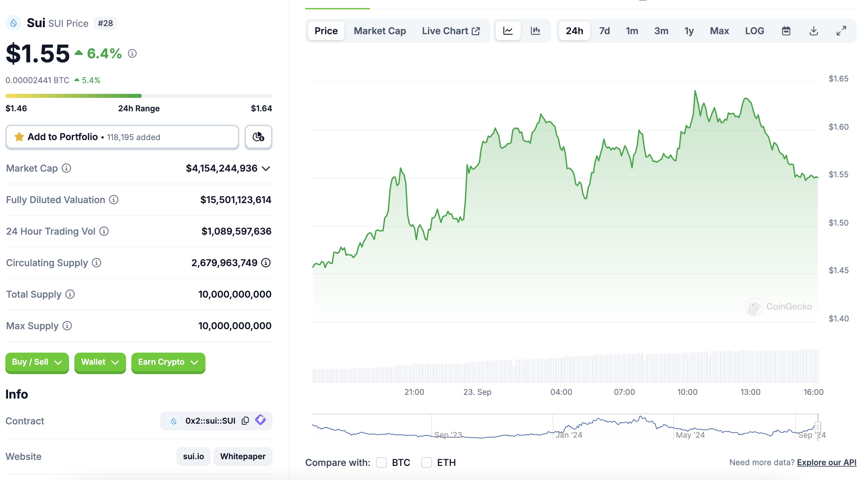Click Explore our API link
Screen dimensions: 868x480
click(826, 463)
